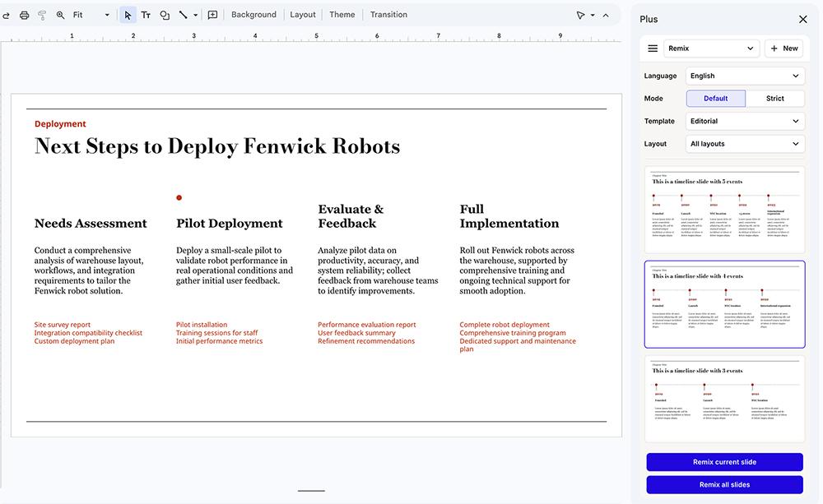Click the zoom magnifier icon

click(60, 15)
